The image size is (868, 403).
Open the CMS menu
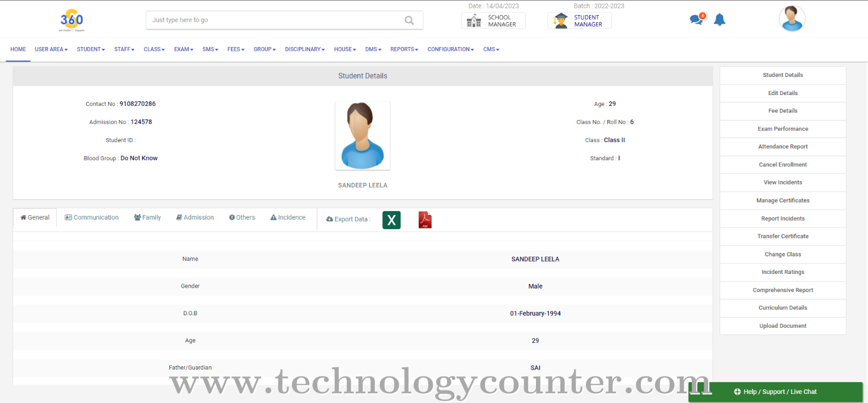click(491, 49)
